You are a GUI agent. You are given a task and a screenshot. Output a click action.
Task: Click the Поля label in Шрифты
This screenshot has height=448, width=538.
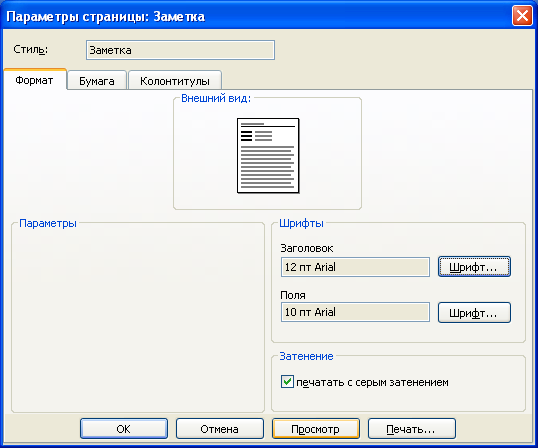click(293, 295)
